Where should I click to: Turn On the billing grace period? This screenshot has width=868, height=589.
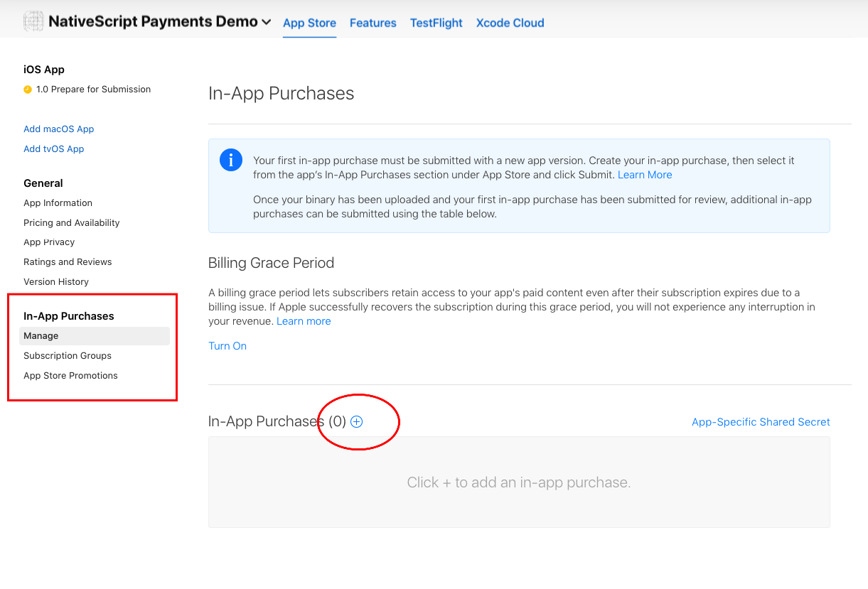[x=227, y=346]
